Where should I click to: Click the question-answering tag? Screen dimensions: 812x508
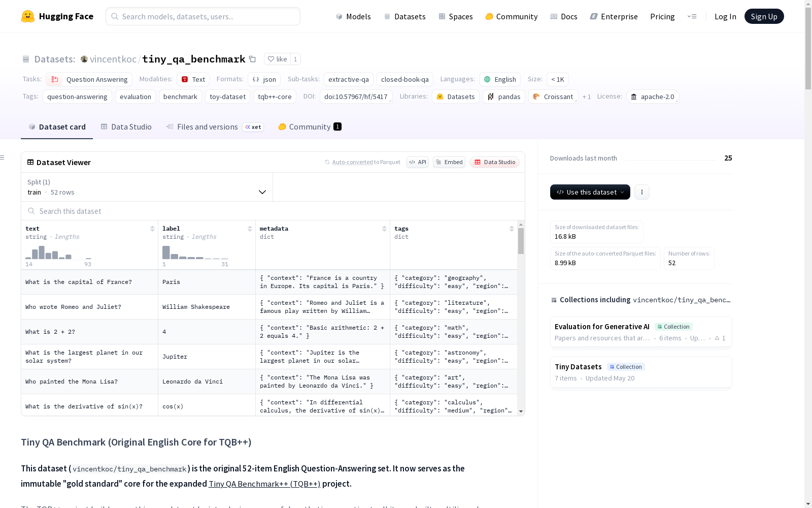[x=77, y=97]
